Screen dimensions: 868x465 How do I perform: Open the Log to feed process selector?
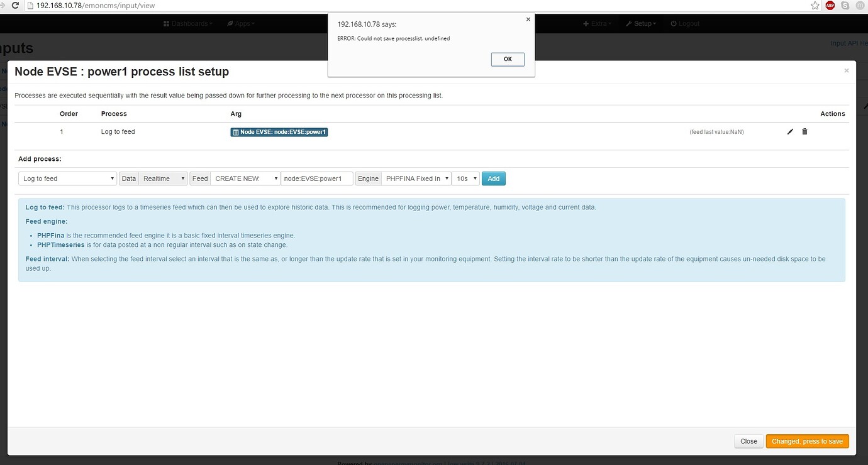(67, 178)
